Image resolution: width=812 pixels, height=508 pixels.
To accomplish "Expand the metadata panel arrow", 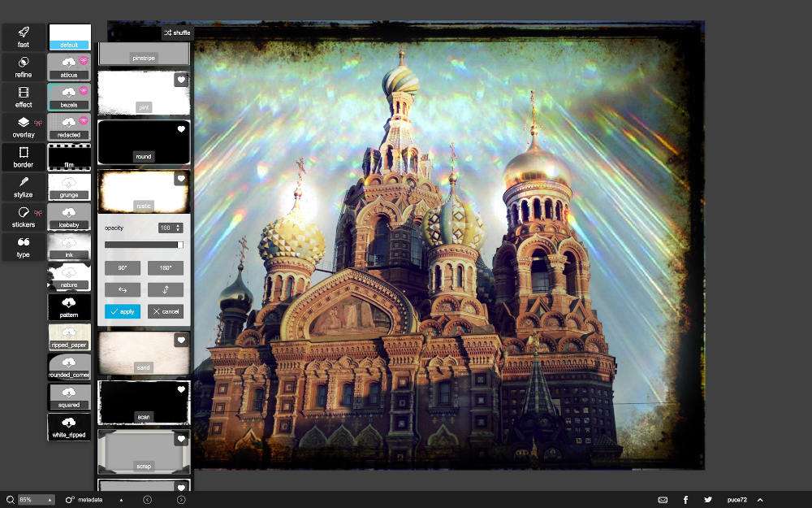I will [x=121, y=500].
